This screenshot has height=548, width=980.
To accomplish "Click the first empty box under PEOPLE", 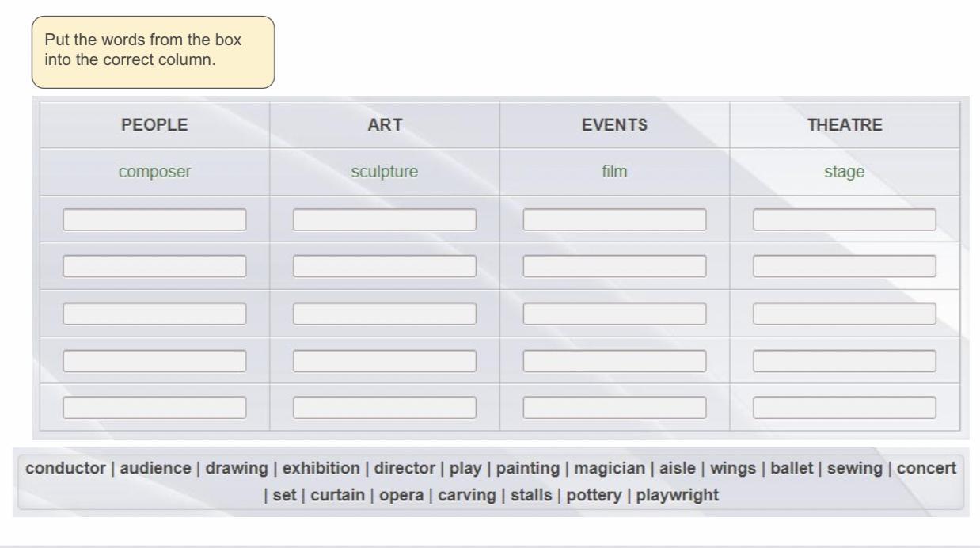I will (x=154, y=219).
